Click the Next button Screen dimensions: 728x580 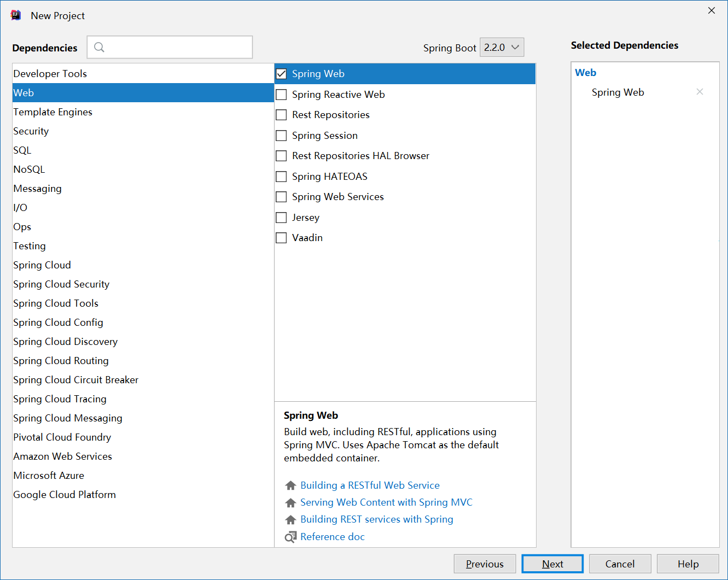[x=552, y=564]
